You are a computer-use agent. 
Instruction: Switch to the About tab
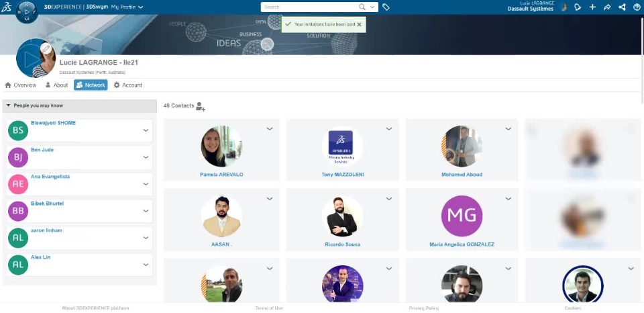(56, 85)
